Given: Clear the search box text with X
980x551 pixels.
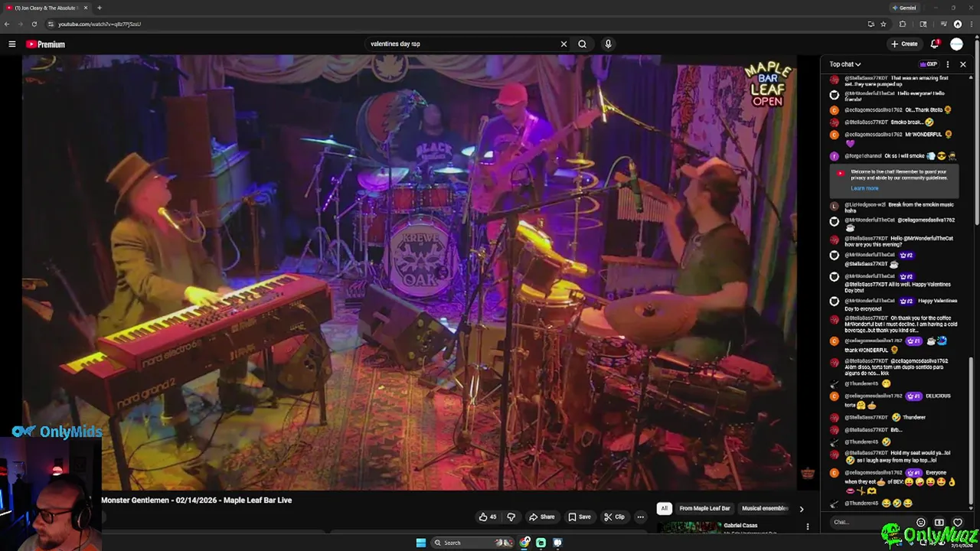Looking at the screenshot, I should coord(563,44).
